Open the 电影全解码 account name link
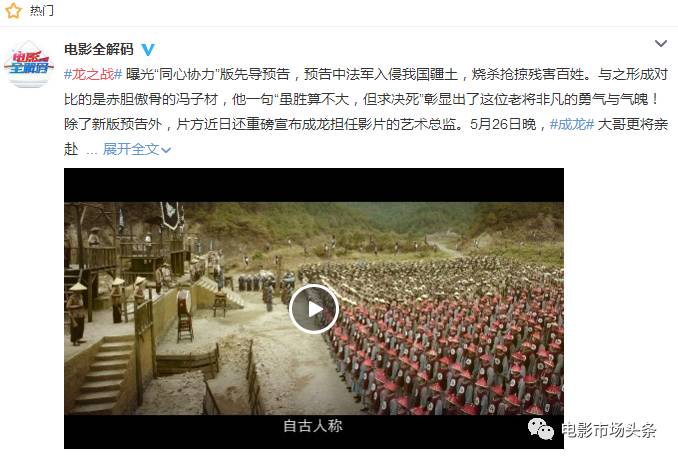The image size is (678, 460). click(x=99, y=50)
